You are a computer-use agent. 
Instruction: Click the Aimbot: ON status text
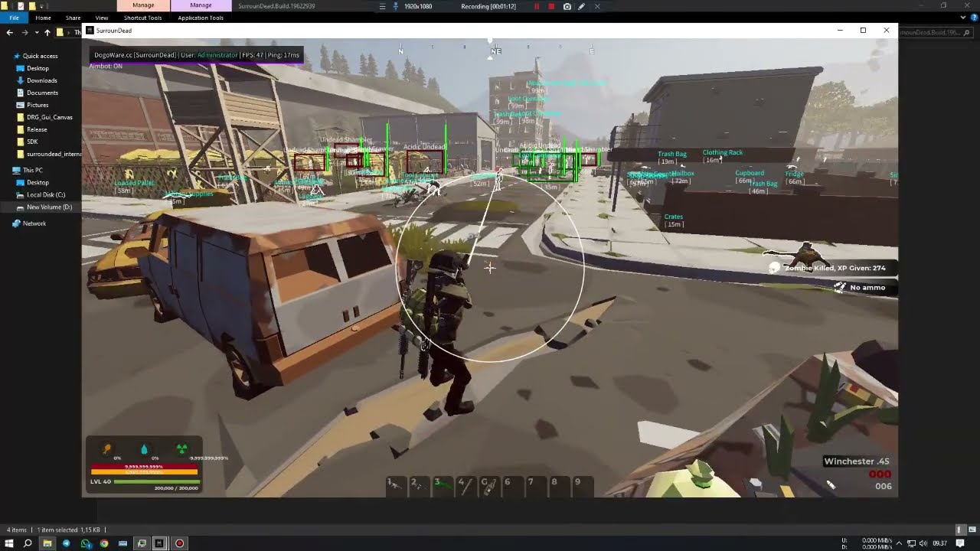tap(106, 67)
